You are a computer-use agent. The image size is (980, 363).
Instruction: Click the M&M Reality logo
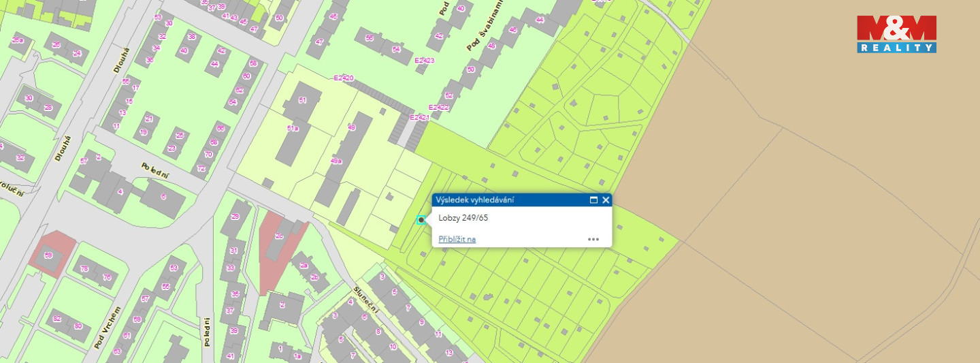(896, 34)
